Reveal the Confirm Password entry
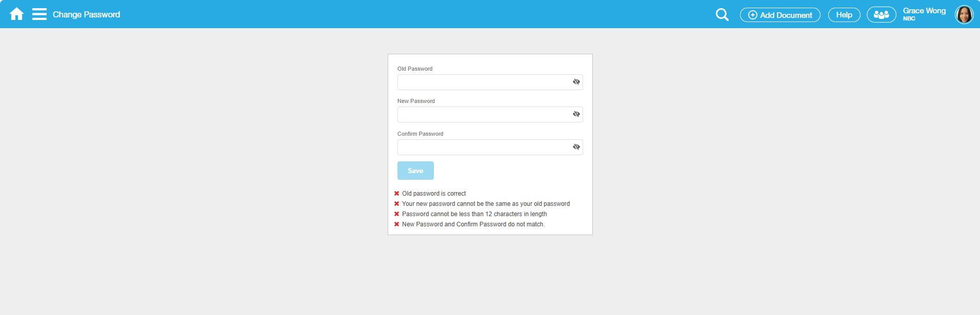The width and height of the screenshot is (980, 315). [576, 147]
